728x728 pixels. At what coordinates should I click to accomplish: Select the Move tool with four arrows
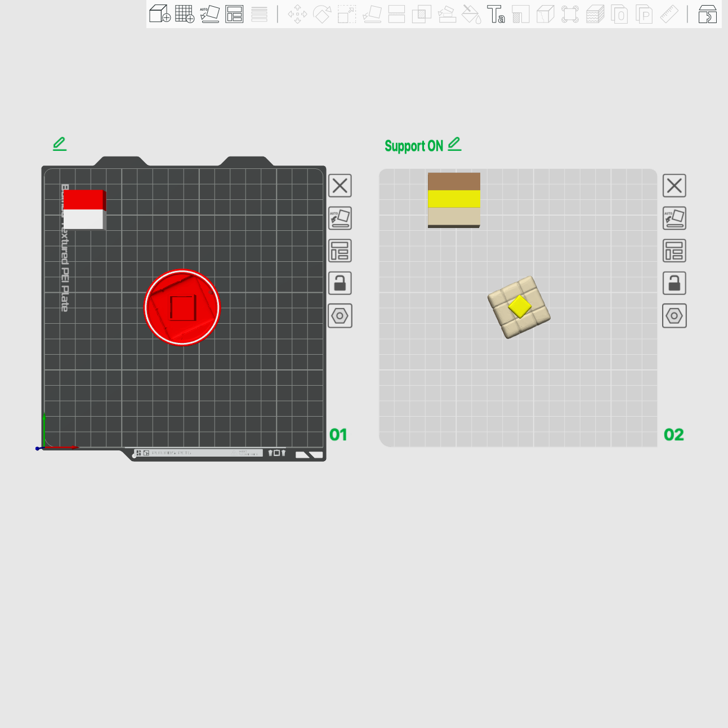point(297,14)
